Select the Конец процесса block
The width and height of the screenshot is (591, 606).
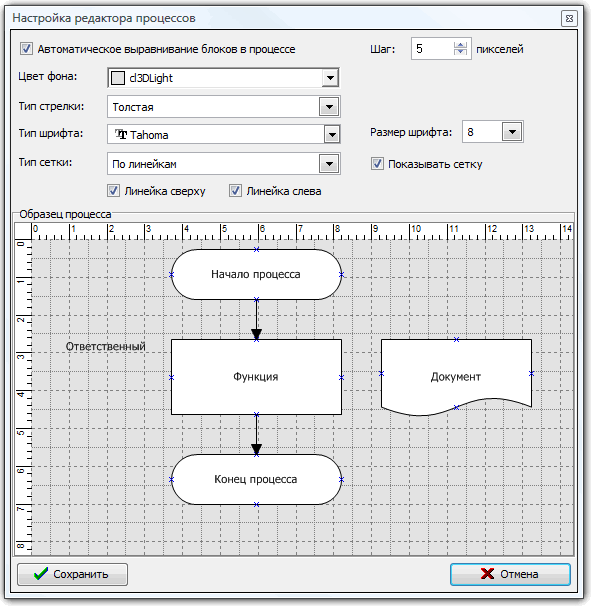point(256,479)
